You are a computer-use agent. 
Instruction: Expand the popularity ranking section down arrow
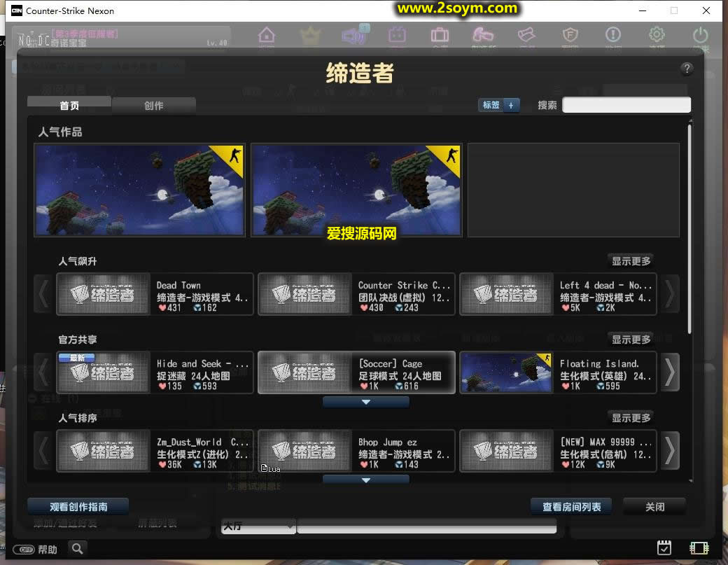click(x=366, y=480)
